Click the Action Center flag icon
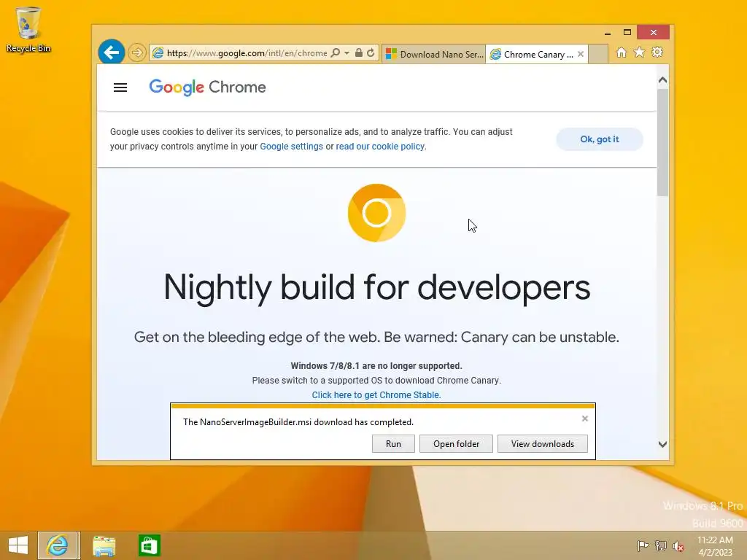 643,546
